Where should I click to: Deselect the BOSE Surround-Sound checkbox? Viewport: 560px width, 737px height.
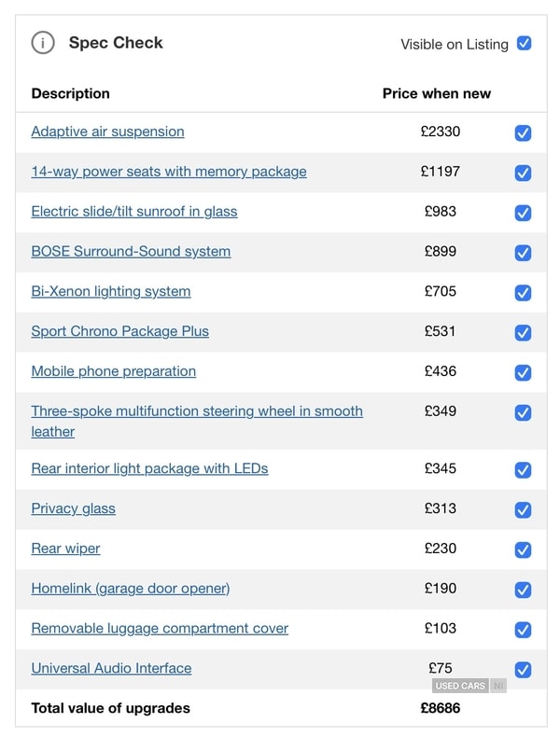pos(524,253)
